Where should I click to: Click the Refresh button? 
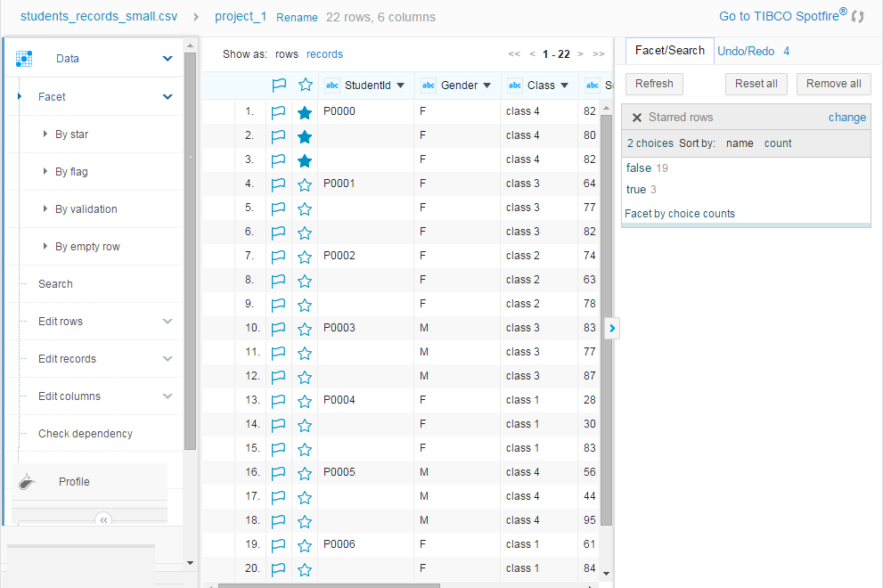tap(655, 84)
